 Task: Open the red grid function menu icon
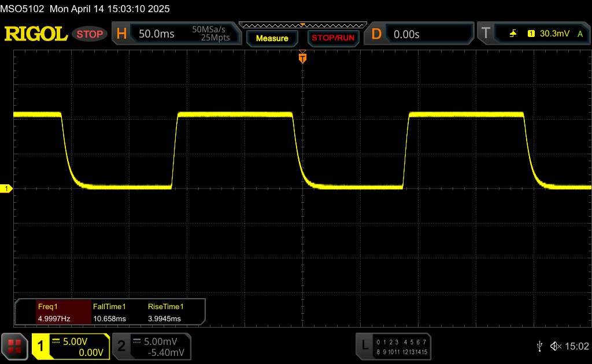(x=15, y=347)
